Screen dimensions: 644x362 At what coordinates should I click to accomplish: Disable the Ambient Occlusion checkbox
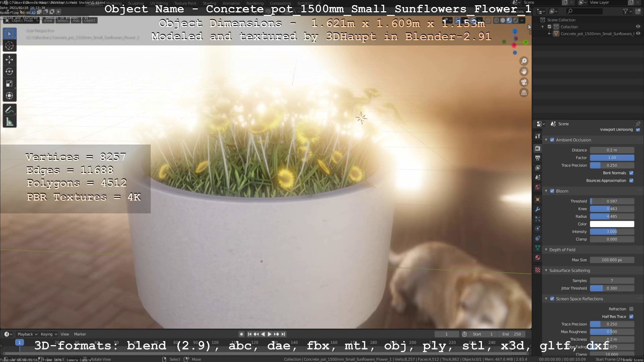[x=552, y=140]
